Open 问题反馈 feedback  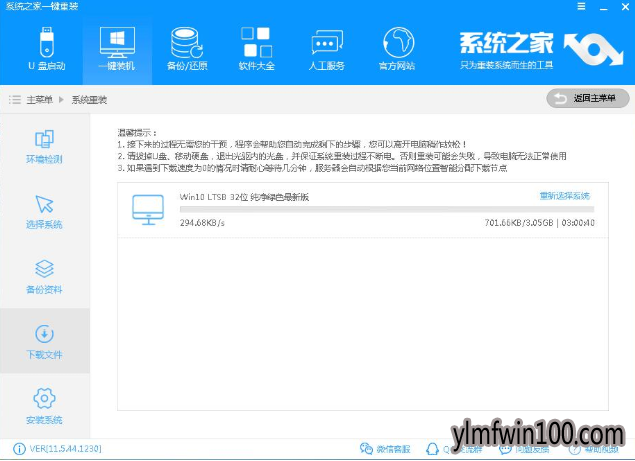pyautogui.click(x=523, y=449)
